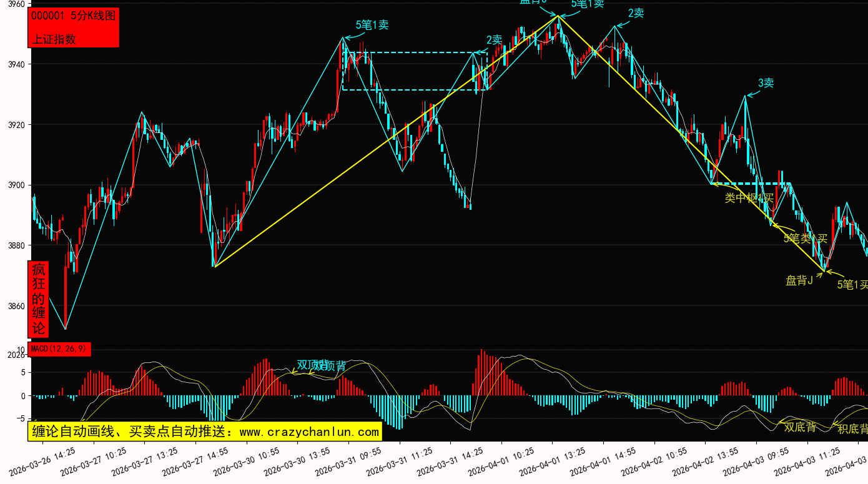868x484 pixels.
Task: Click the 2卖 marker beside dashed box
Action: pos(494,40)
